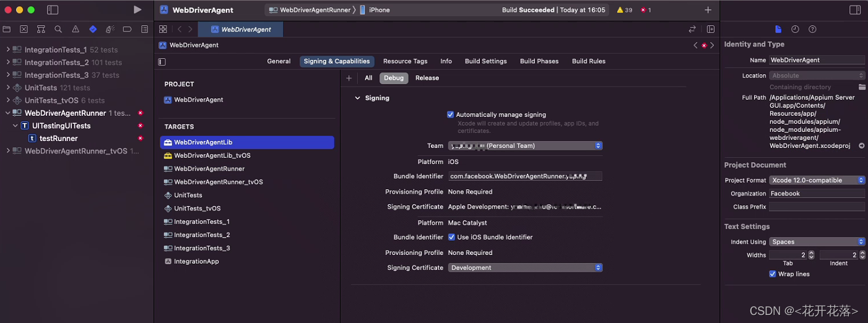This screenshot has width=868, height=323.
Task: Open the Breakpoint navigator tag icon
Action: (x=127, y=29)
